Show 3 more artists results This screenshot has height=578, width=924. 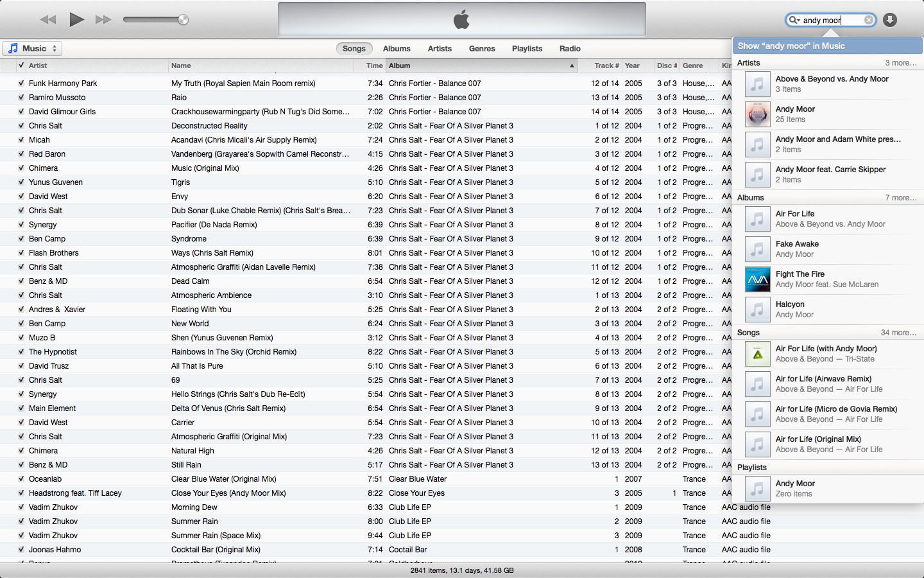coord(901,63)
